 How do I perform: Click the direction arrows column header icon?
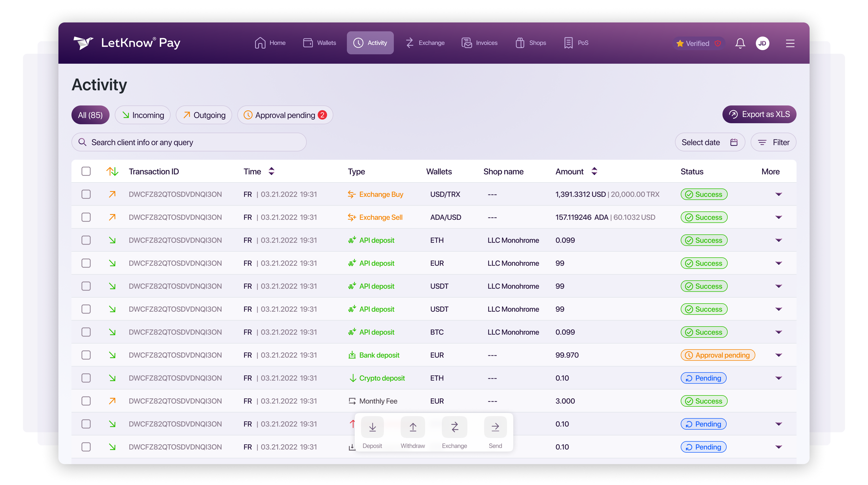coord(112,171)
